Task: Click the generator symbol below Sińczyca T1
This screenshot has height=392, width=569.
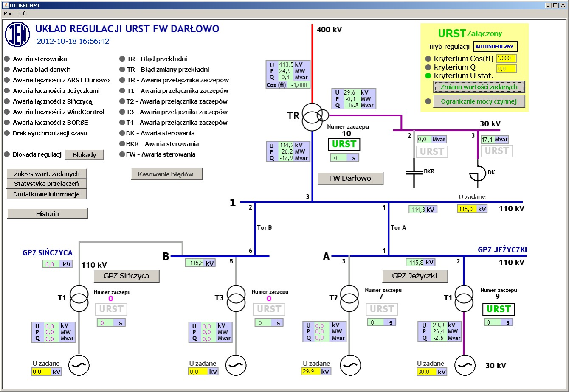Action: [79, 365]
